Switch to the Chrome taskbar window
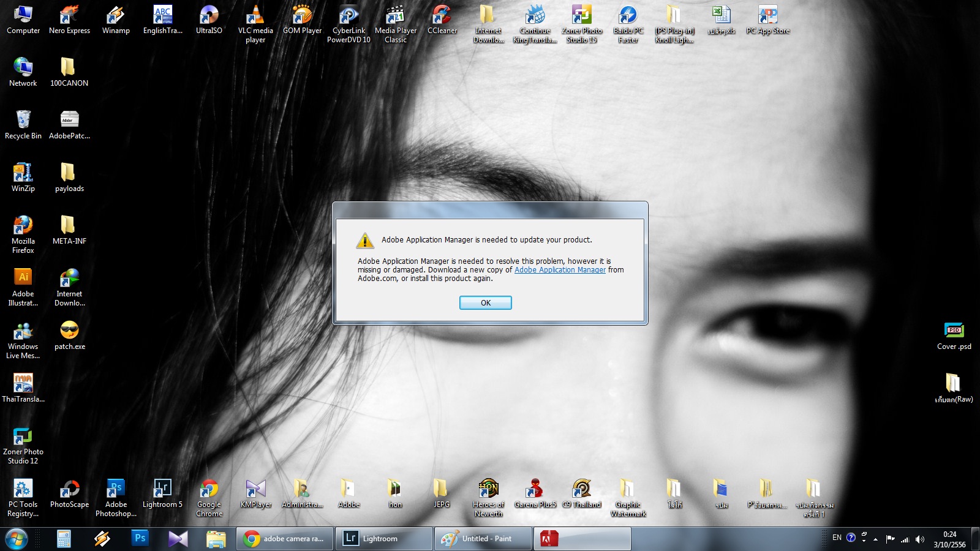 [285, 539]
